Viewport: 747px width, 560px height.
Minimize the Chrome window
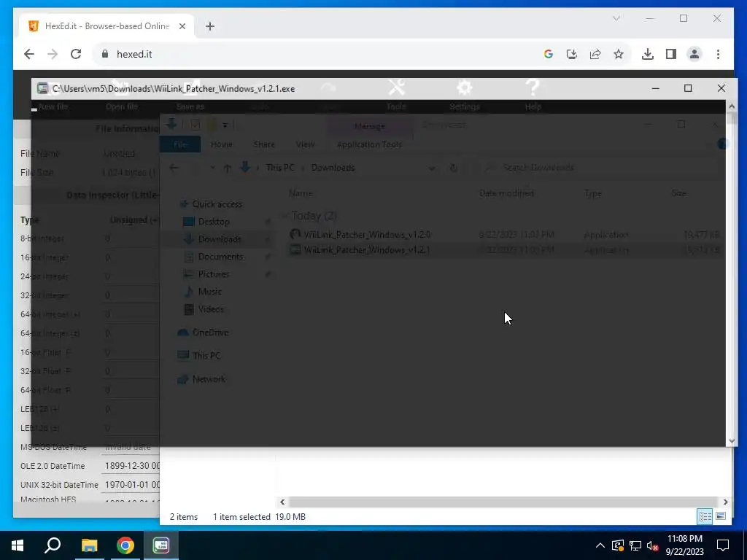pyautogui.click(x=650, y=18)
